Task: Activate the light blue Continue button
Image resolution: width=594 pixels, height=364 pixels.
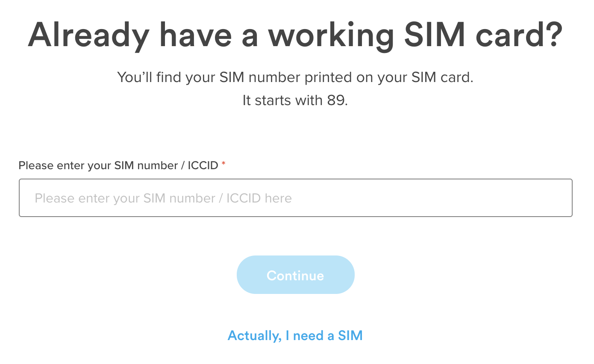Action: pyautogui.click(x=295, y=275)
